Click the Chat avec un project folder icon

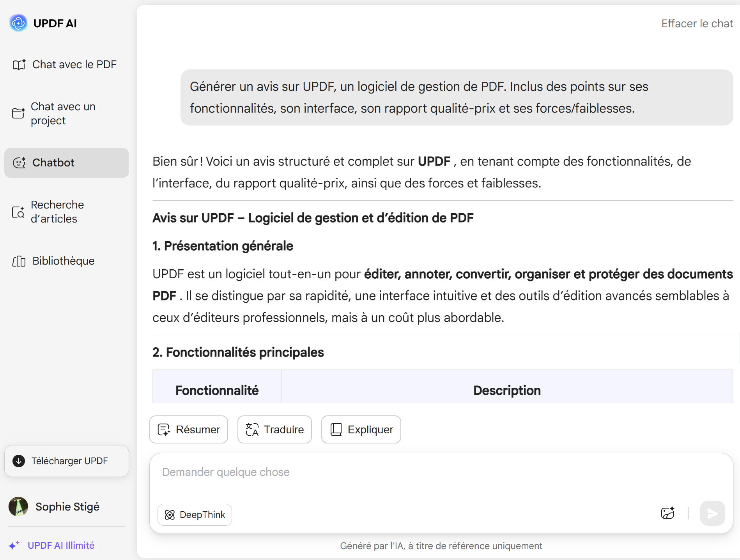[18, 113]
